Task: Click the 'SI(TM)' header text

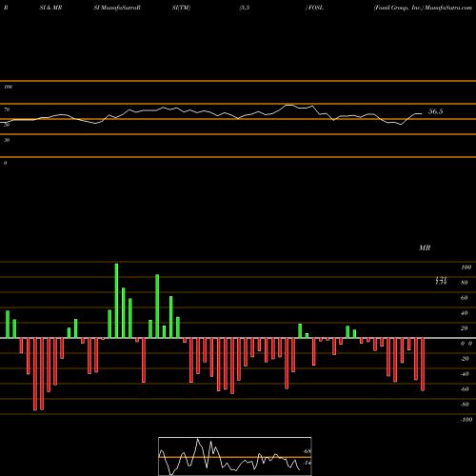Action: point(181,8)
